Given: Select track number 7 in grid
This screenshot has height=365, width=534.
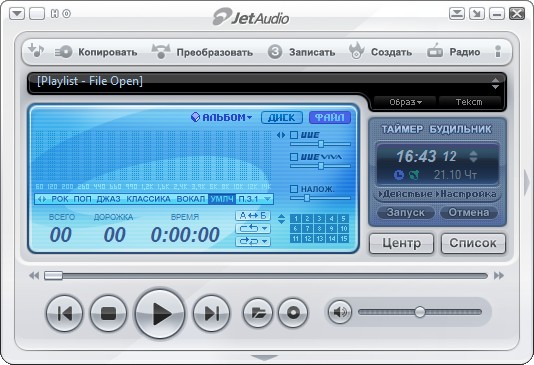Looking at the screenshot, I should point(307,228).
